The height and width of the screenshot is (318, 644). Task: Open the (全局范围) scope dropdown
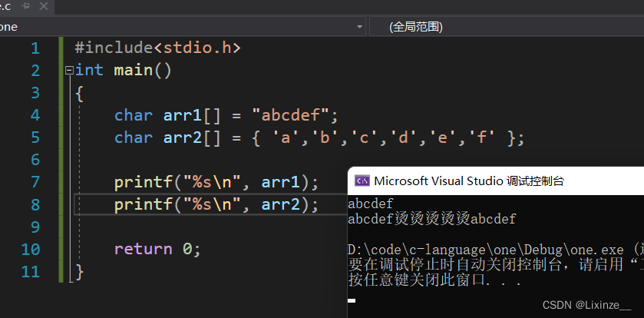(x=507, y=26)
